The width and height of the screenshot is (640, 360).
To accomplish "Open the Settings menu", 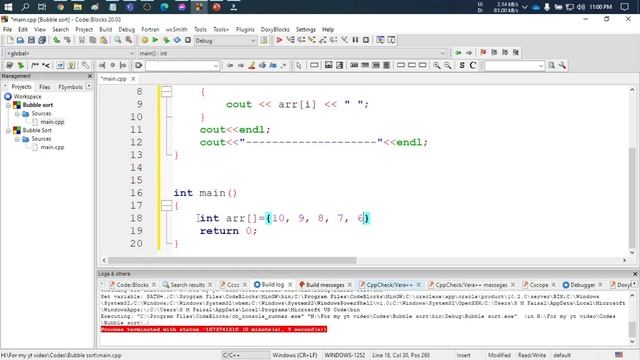I will coord(306,29).
